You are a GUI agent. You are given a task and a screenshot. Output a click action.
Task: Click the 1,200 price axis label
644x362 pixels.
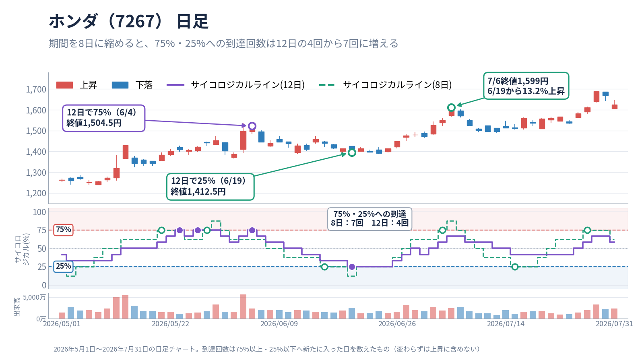tap(36, 193)
